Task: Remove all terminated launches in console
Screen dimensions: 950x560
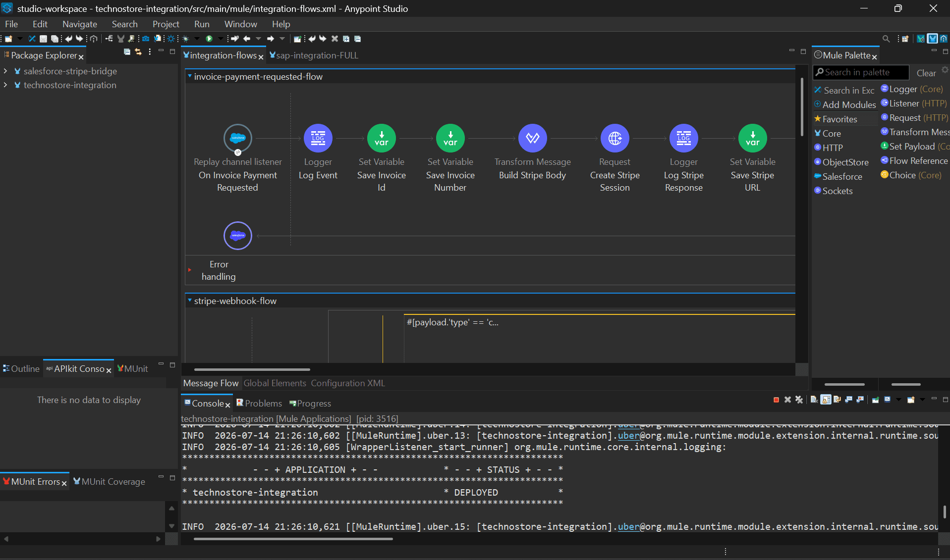Action: [x=799, y=400]
